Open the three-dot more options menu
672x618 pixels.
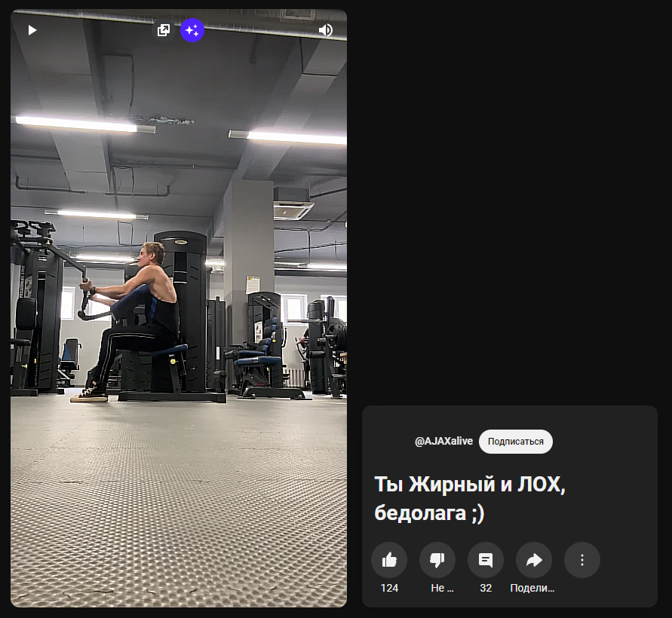[x=582, y=560]
